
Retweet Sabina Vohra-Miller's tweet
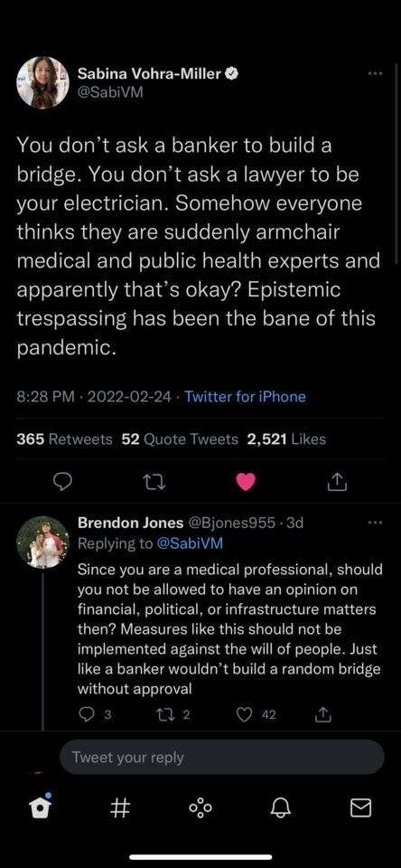click(154, 483)
